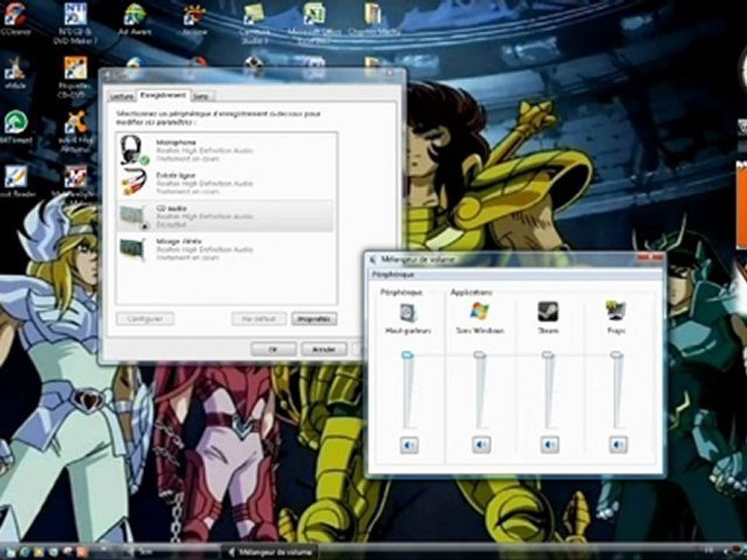747x560 pixels.
Task: Select the Mixage stéréo sound card icon
Action: click(133, 249)
